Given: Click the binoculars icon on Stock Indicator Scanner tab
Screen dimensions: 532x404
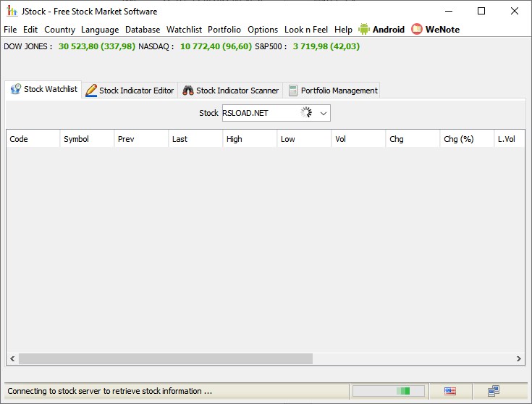Looking at the screenshot, I should point(188,91).
